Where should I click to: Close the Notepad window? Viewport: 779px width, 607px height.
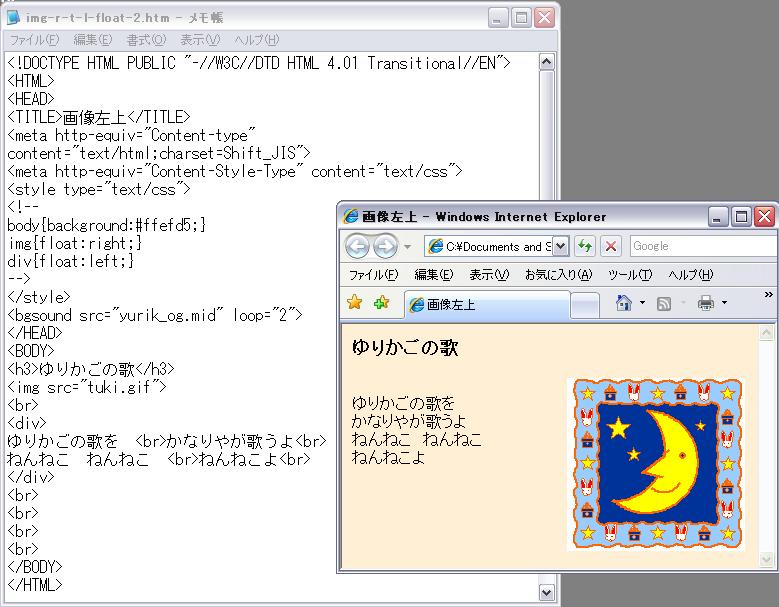(545, 18)
